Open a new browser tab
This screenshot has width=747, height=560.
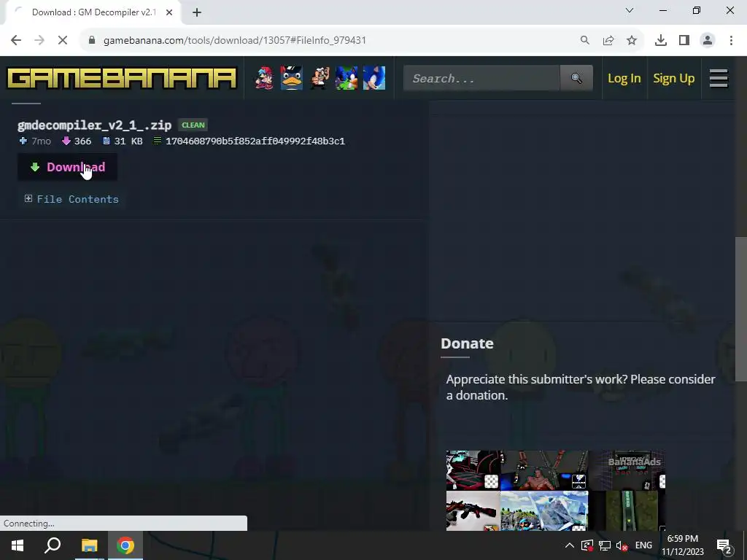197,12
